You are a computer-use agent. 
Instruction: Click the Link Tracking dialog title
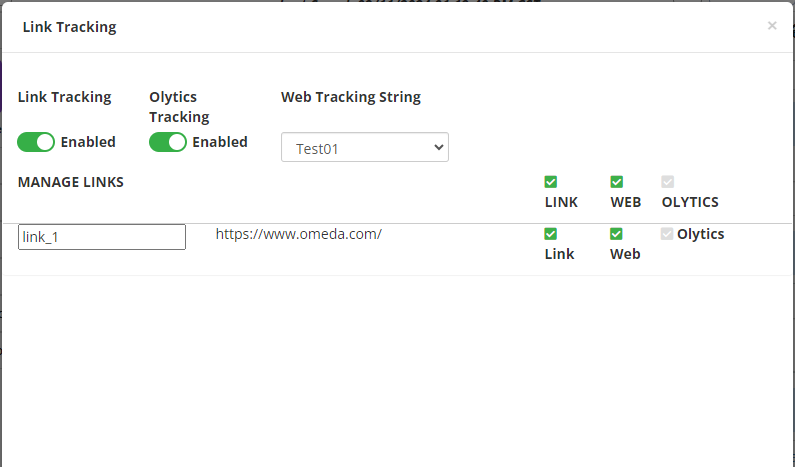tap(70, 27)
